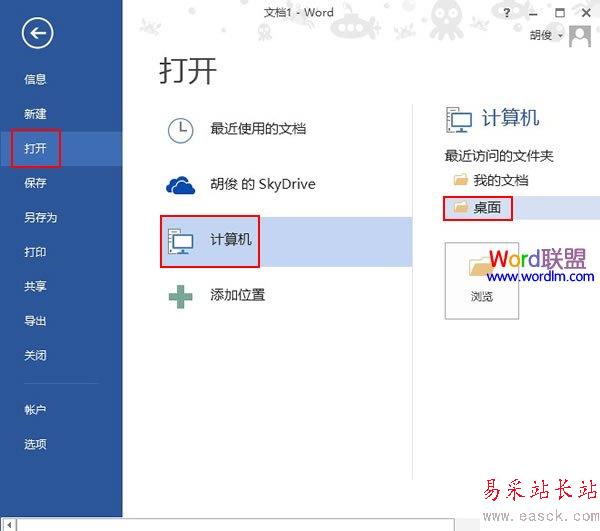
Task: Select 添加位置 option
Action: tap(238, 295)
